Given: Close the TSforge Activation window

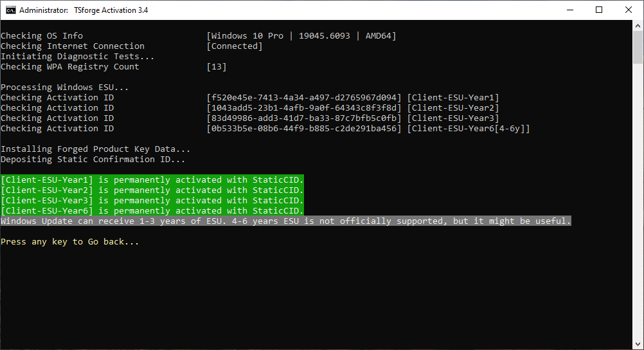Looking at the screenshot, I should (x=629, y=10).
